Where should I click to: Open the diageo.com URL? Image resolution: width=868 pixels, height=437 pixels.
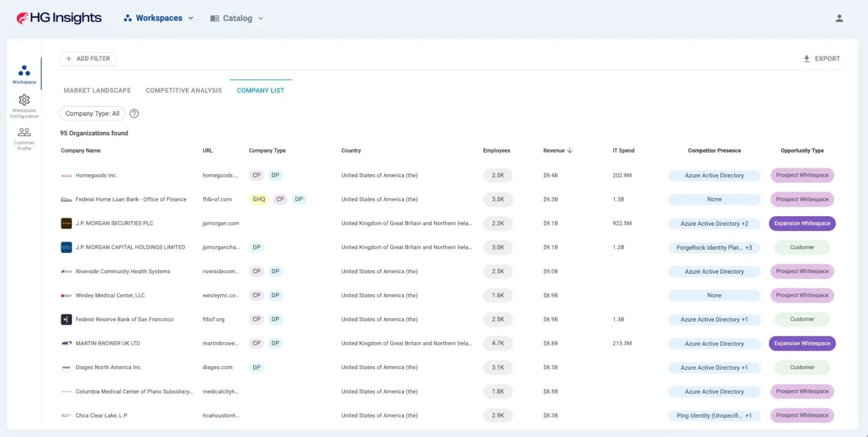[218, 368]
